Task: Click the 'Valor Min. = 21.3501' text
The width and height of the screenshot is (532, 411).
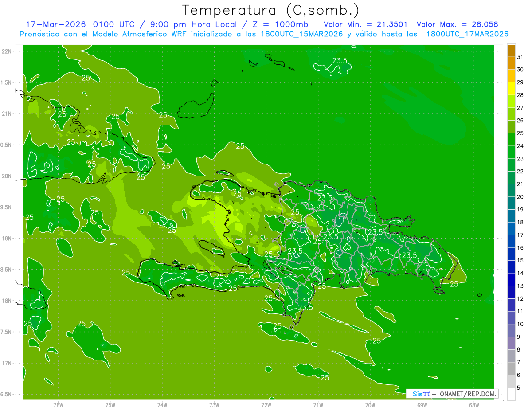Action: [366, 24]
